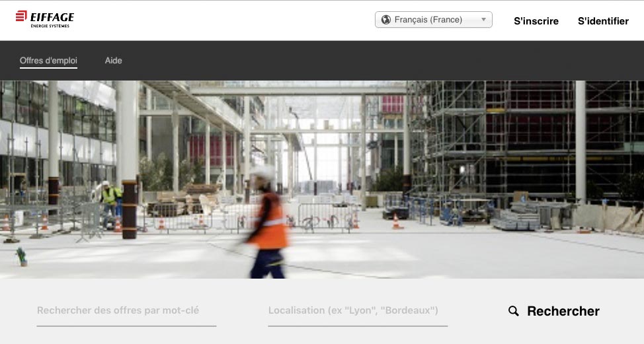This screenshot has width=644, height=344.
Task: Click the globe icon in language selector
Action: pos(385,20)
